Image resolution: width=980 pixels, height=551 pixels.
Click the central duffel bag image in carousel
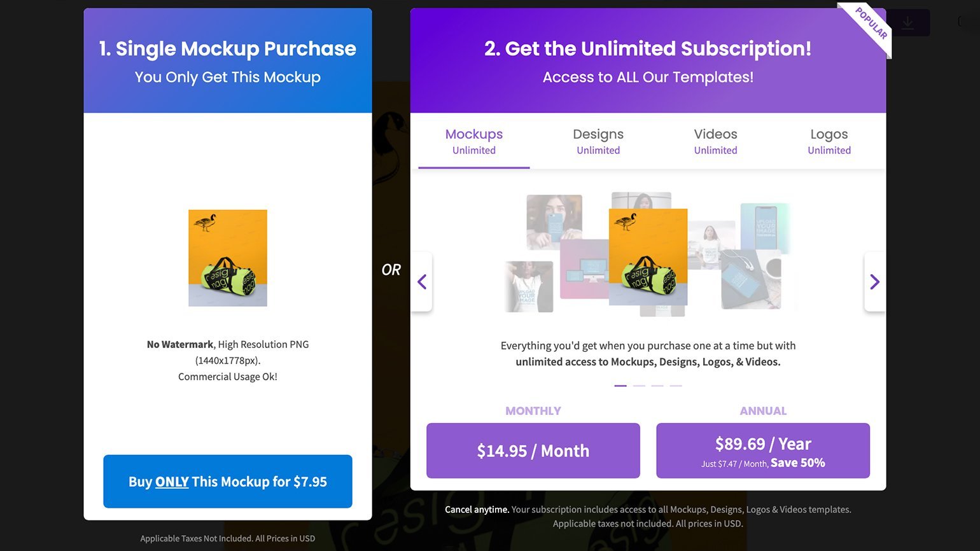[648, 258]
